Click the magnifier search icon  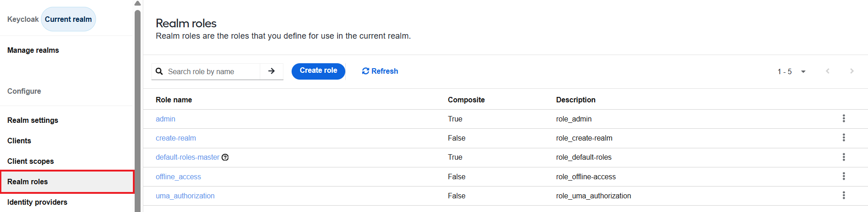coord(159,71)
